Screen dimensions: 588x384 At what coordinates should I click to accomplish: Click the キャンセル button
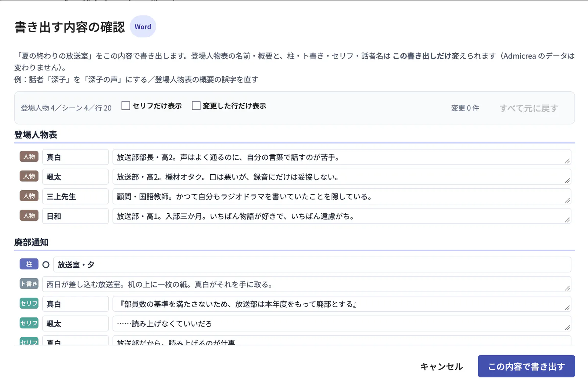[441, 366]
